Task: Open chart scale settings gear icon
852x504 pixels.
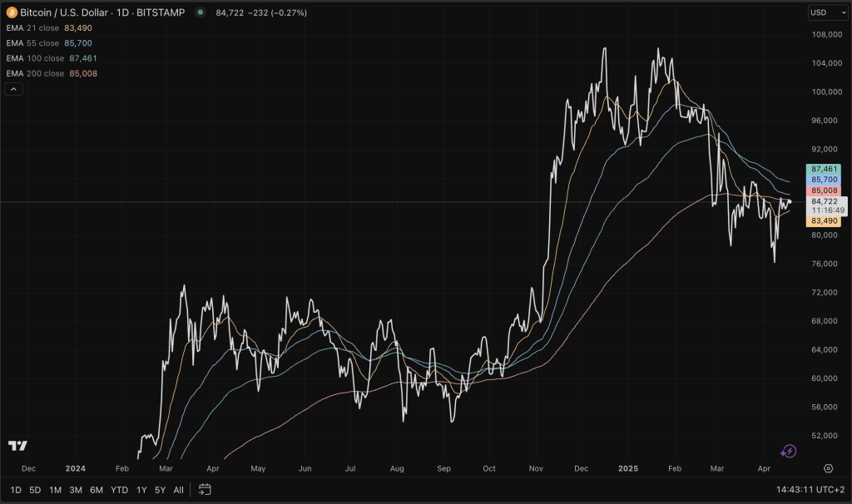Action: [x=828, y=468]
